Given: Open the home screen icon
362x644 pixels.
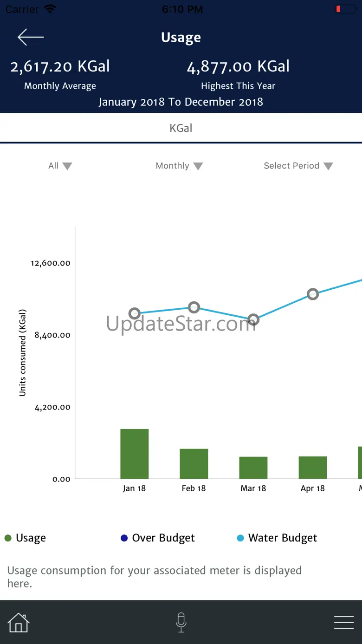Looking at the screenshot, I should tap(19, 622).
